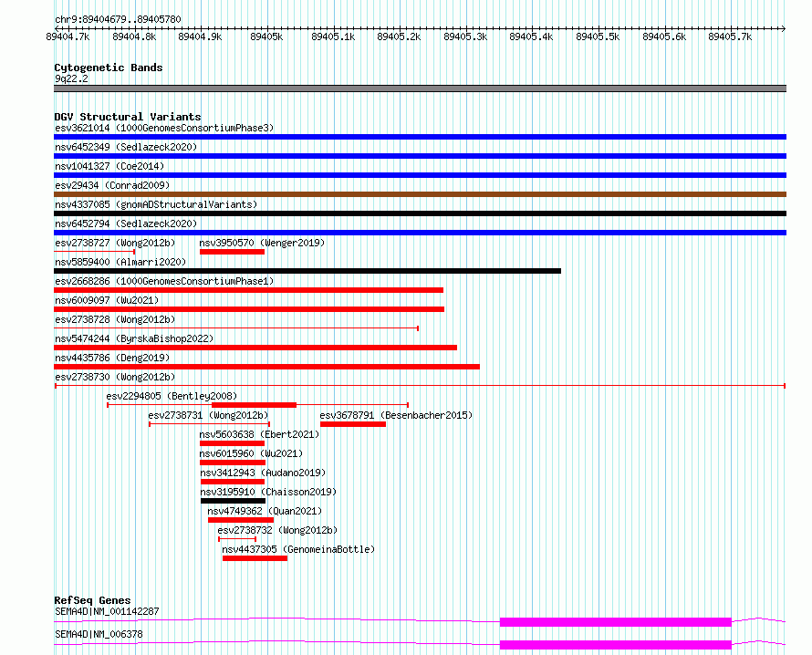Image resolution: width=812 pixels, height=655 pixels.
Task: Select nsv5474244 ByrskaBishop2022 label
Action: [134, 338]
